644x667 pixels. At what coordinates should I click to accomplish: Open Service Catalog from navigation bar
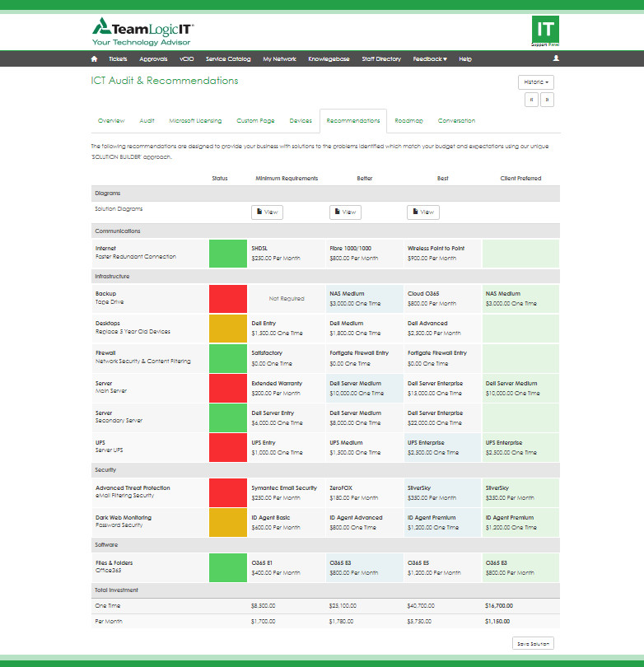[x=228, y=59]
